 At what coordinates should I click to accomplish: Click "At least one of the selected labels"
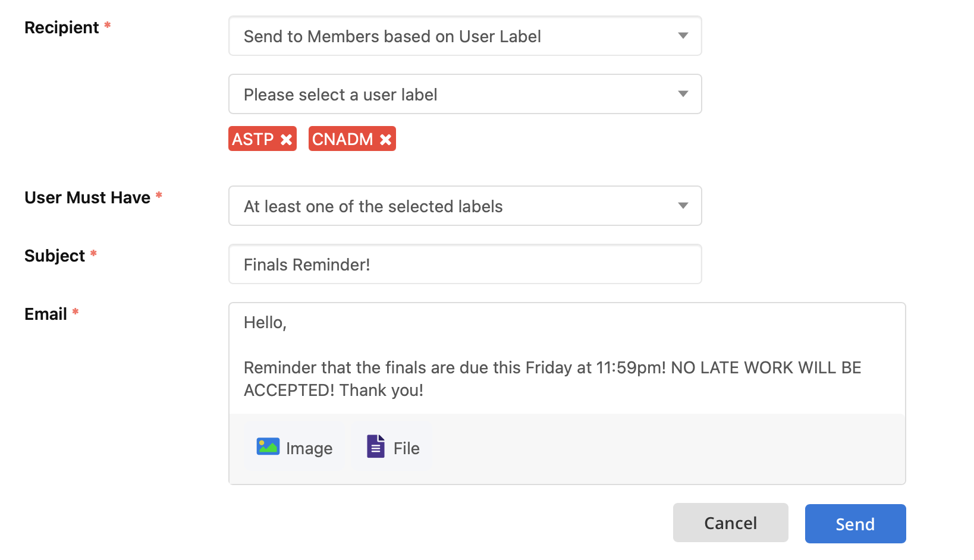pyautogui.click(x=373, y=206)
